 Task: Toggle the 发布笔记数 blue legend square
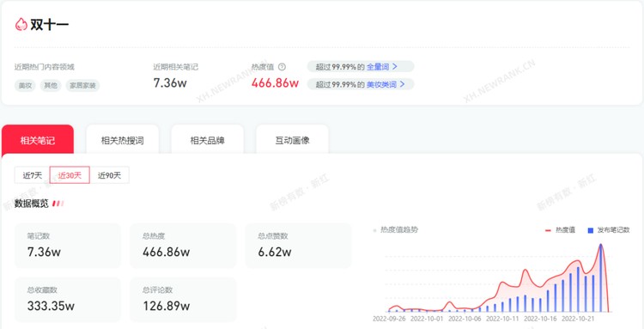click(x=591, y=230)
